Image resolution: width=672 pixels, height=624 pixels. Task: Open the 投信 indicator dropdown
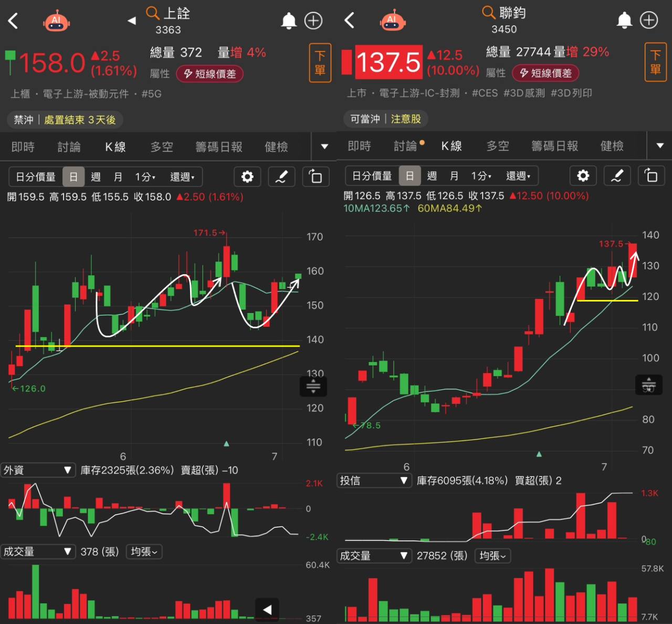(373, 481)
